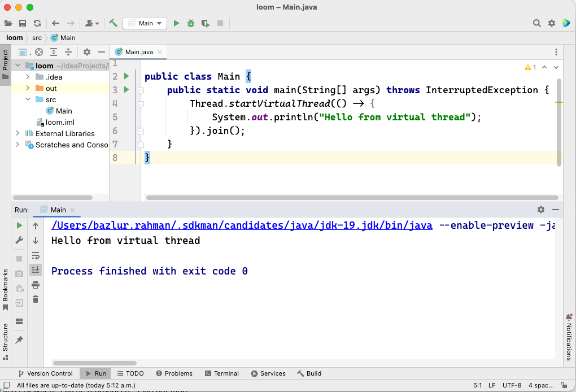Debug the Main configuration using the bug icon
Viewport: 576px width, 392px height.
(190, 23)
